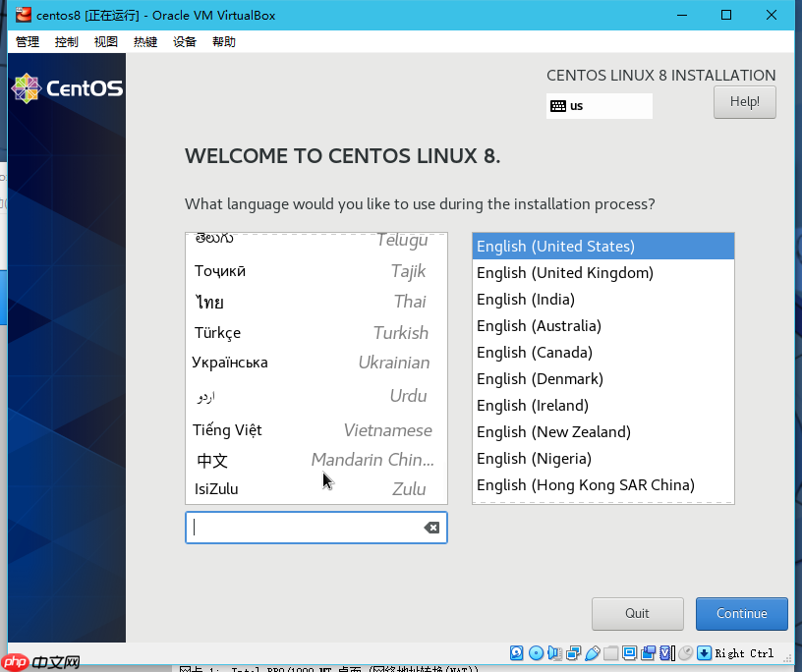
Task: Open the 视图 menu
Action: coord(105,41)
